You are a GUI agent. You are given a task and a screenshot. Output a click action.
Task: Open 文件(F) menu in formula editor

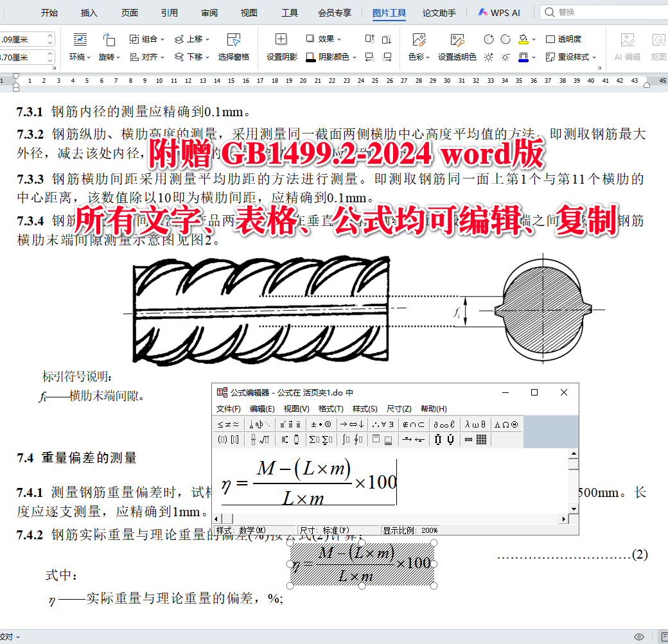pyautogui.click(x=229, y=409)
